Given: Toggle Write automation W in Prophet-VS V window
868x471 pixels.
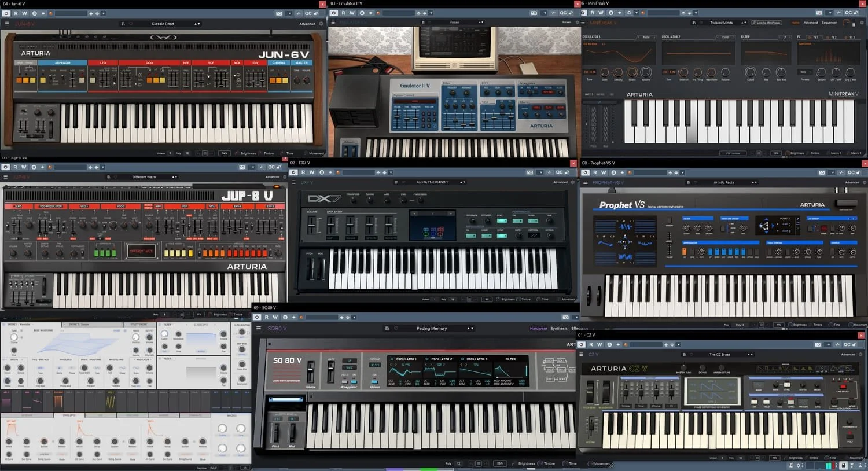Looking at the screenshot, I should [x=603, y=172].
